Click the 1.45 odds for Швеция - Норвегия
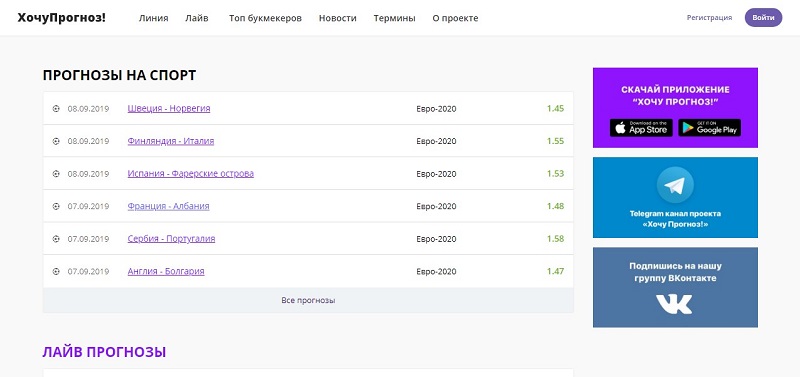Screen dimensions: 800x377 (555, 109)
